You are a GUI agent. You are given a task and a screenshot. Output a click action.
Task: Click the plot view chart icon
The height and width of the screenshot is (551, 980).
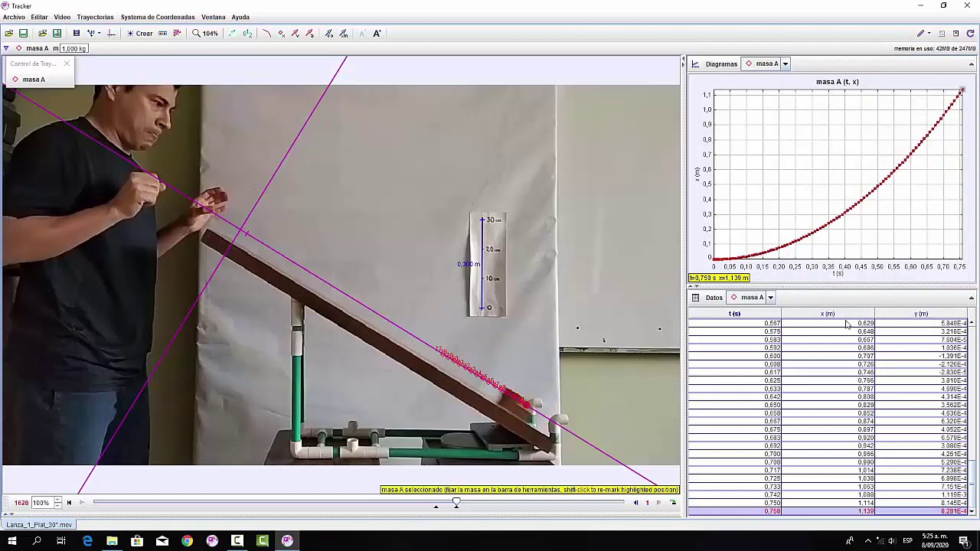(695, 64)
